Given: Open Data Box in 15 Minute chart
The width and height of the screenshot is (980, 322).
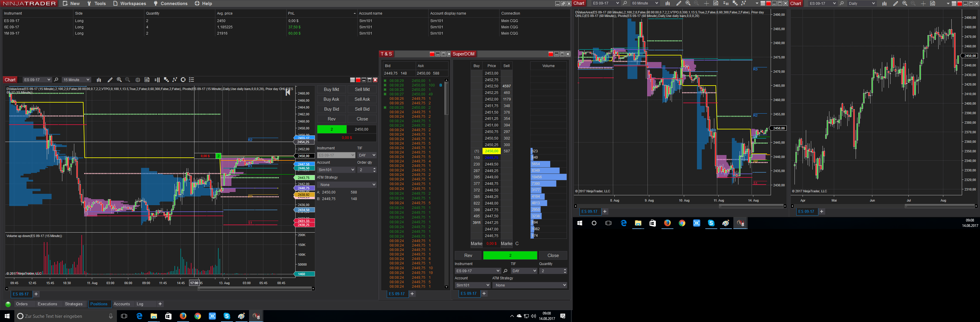Looking at the screenshot, I should tap(147, 80).
